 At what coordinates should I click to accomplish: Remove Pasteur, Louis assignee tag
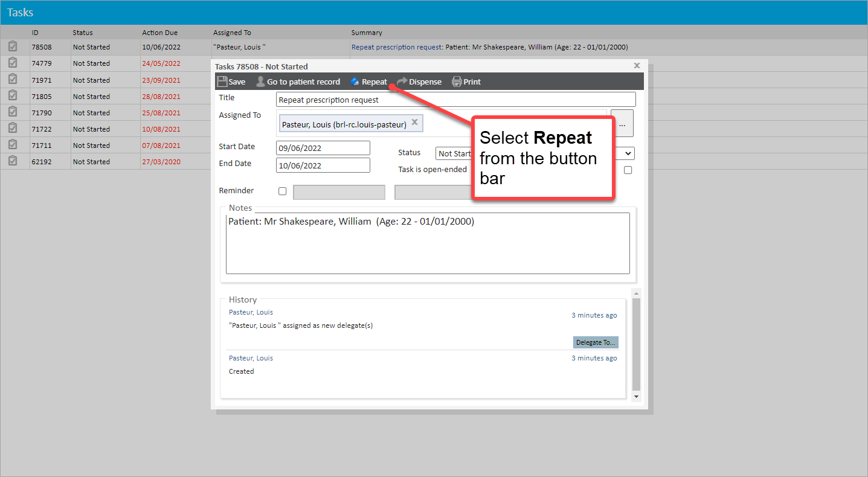pos(414,122)
